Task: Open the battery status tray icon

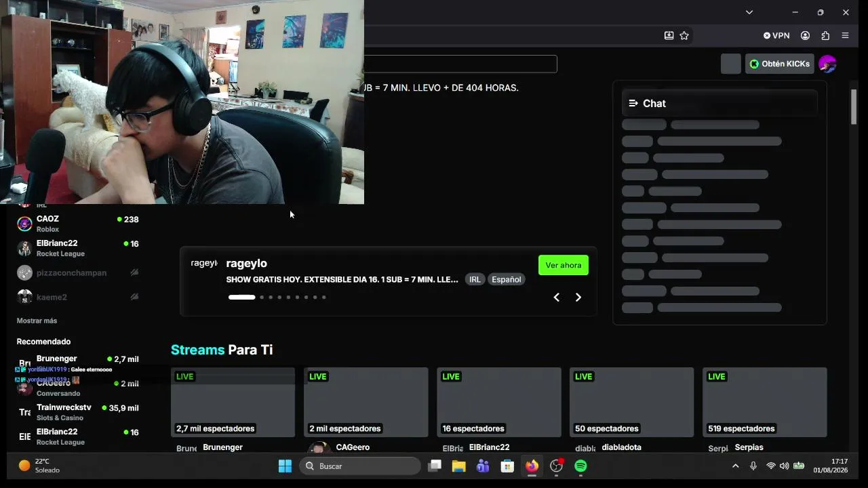Action: [x=800, y=466]
